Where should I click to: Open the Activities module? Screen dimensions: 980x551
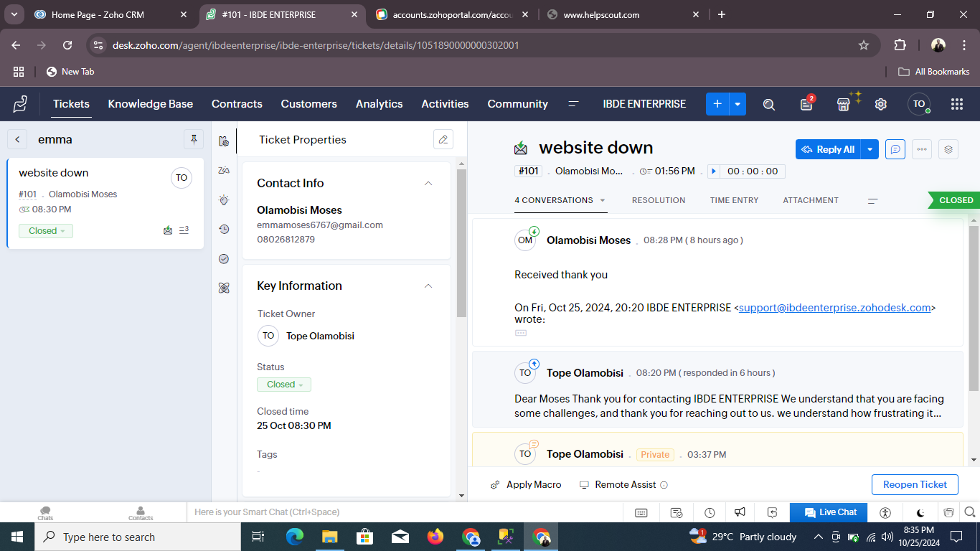[x=446, y=104]
